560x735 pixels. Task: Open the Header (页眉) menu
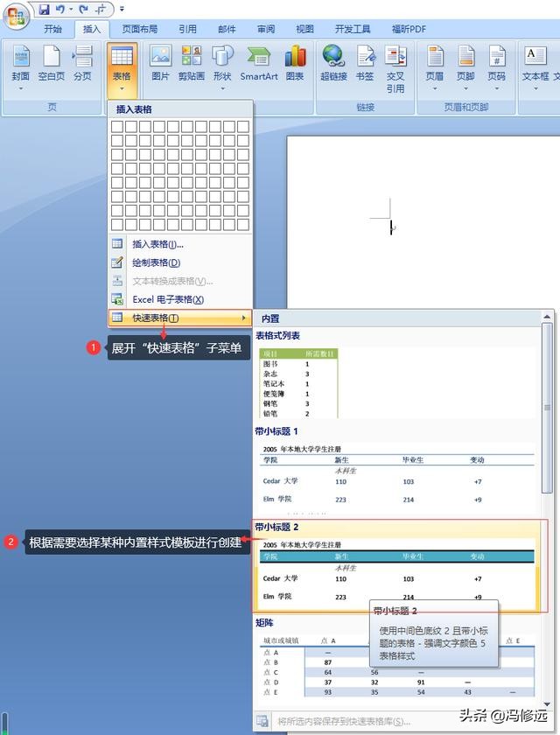click(x=435, y=68)
